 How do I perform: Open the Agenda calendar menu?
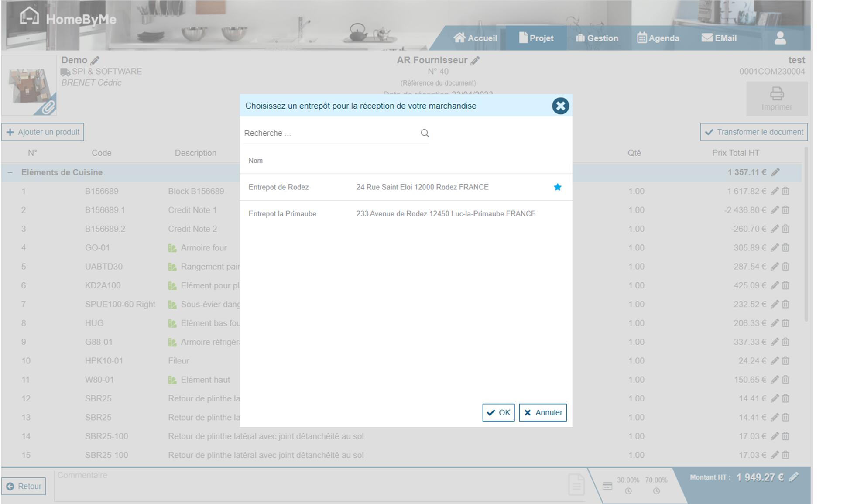[658, 38]
